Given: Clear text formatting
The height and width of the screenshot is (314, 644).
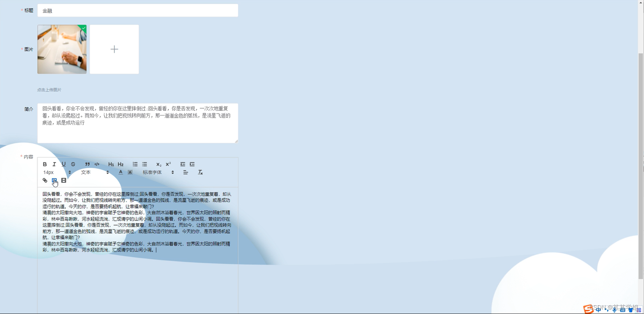Looking at the screenshot, I should (200, 172).
